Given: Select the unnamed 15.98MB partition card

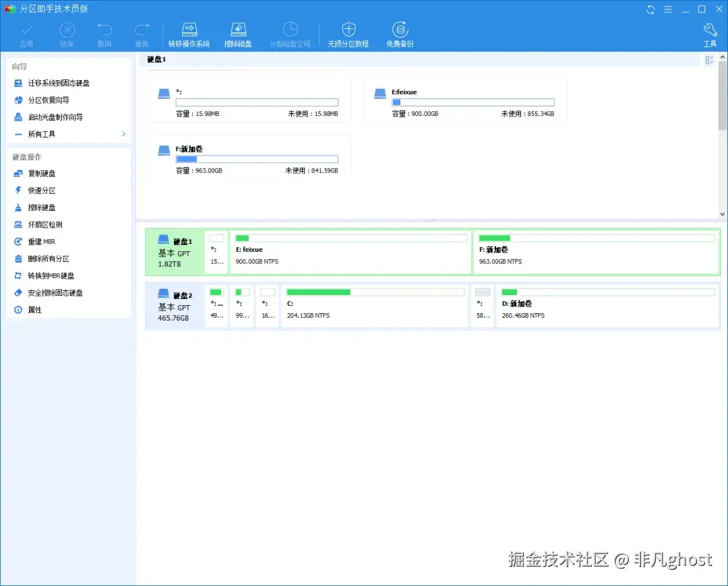Looking at the screenshot, I should [x=249, y=100].
